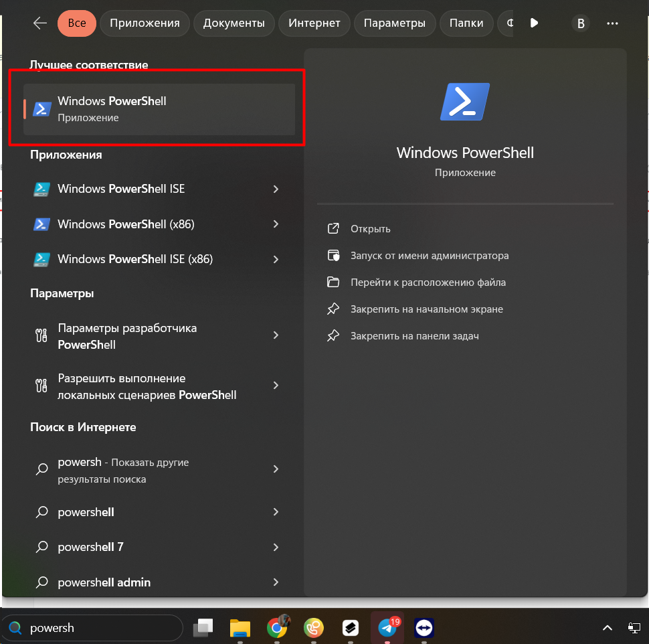This screenshot has height=644, width=649.
Task: Click the network icon in the system tray
Action: [634, 628]
